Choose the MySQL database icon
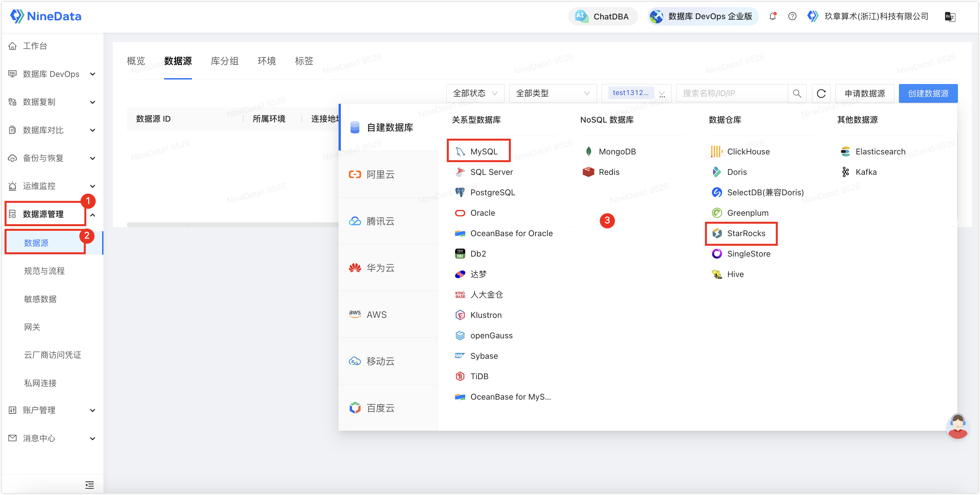The width and height of the screenshot is (980, 495). tap(460, 151)
